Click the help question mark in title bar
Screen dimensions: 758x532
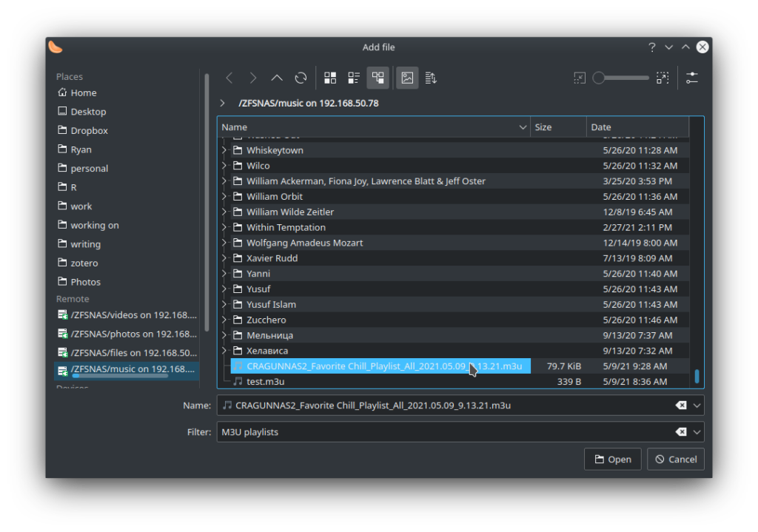(x=652, y=47)
